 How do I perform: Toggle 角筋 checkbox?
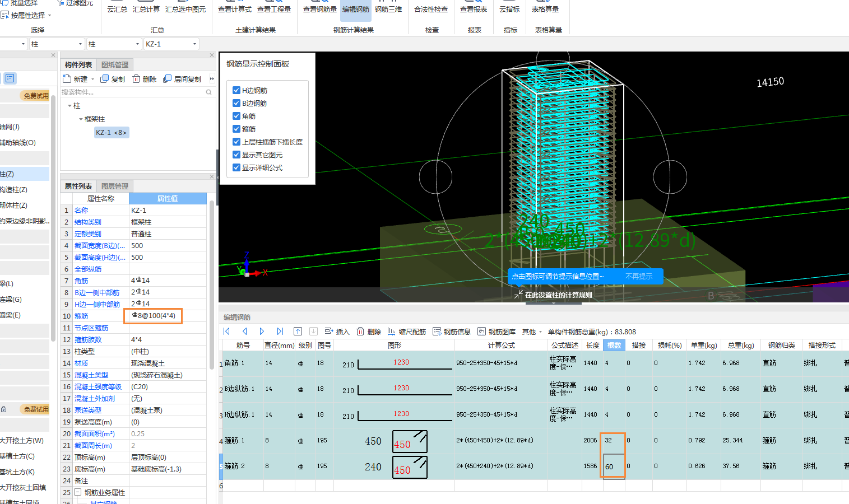point(236,116)
